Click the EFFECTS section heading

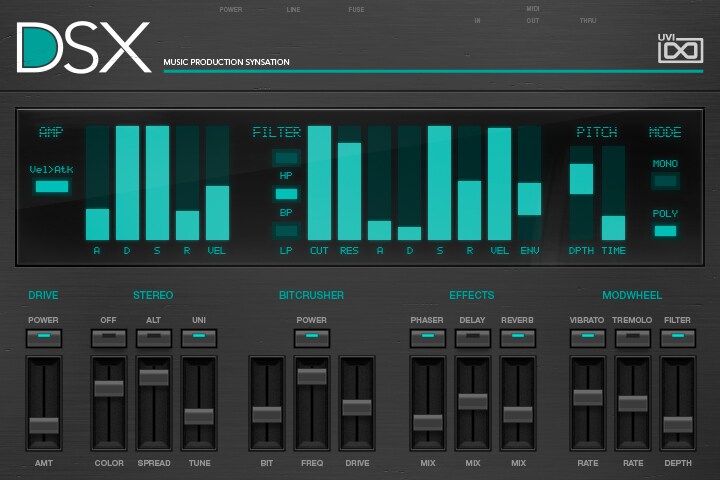pos(472,295)
